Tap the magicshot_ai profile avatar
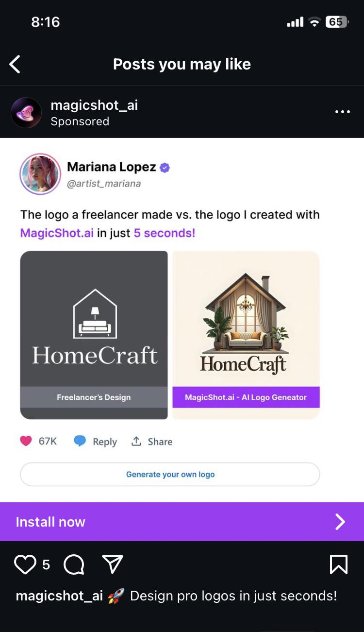This screenshot has width=364, height=632. (26, 113)
